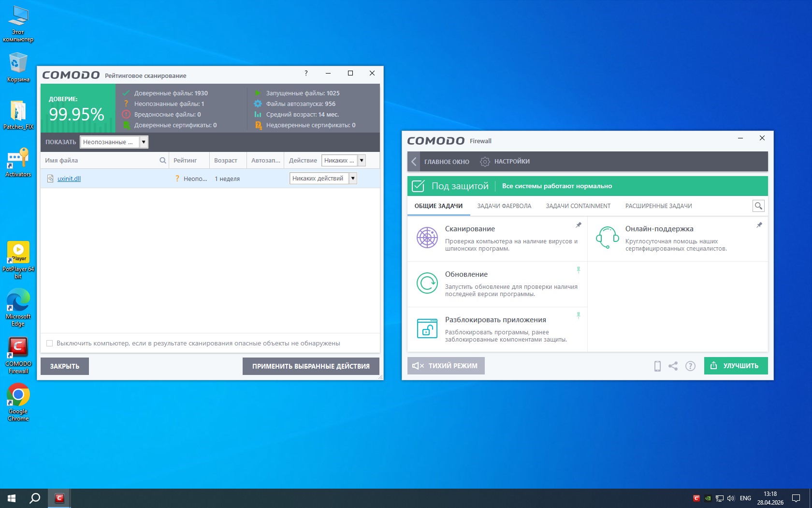Screen dimensions: 812x508
Task: Expand action dropdown for uxinit.dll row
Action: (x=353, y=179)
